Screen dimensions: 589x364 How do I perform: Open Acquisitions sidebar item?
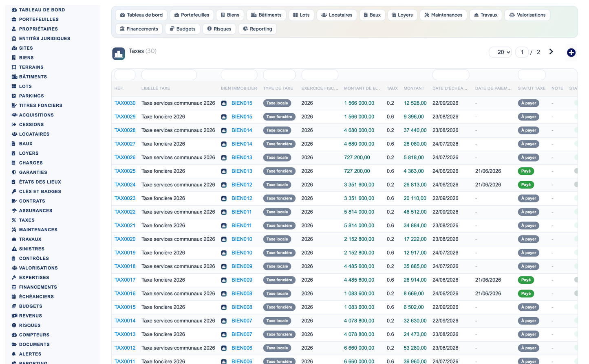point(33,115)
